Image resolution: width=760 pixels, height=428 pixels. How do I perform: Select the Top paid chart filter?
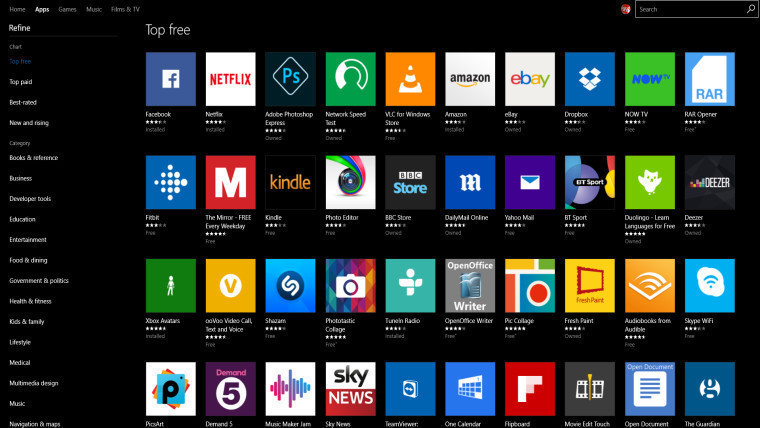(x=21, y=82)
